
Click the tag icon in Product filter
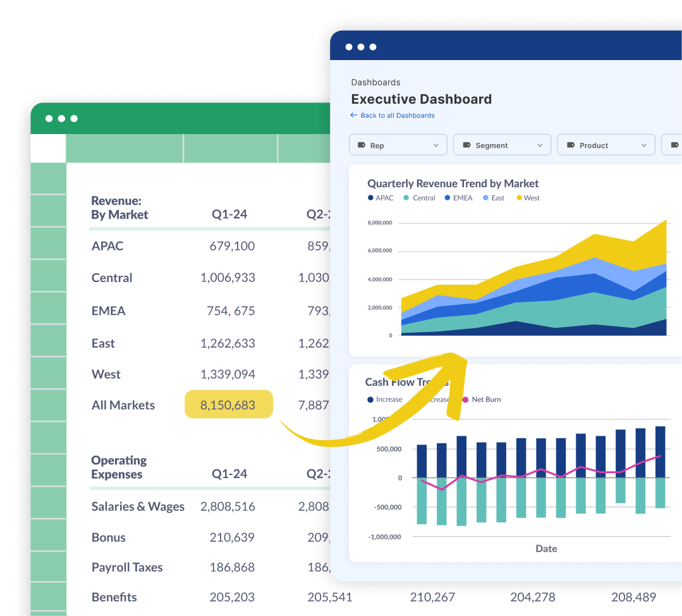coord(571,145)
